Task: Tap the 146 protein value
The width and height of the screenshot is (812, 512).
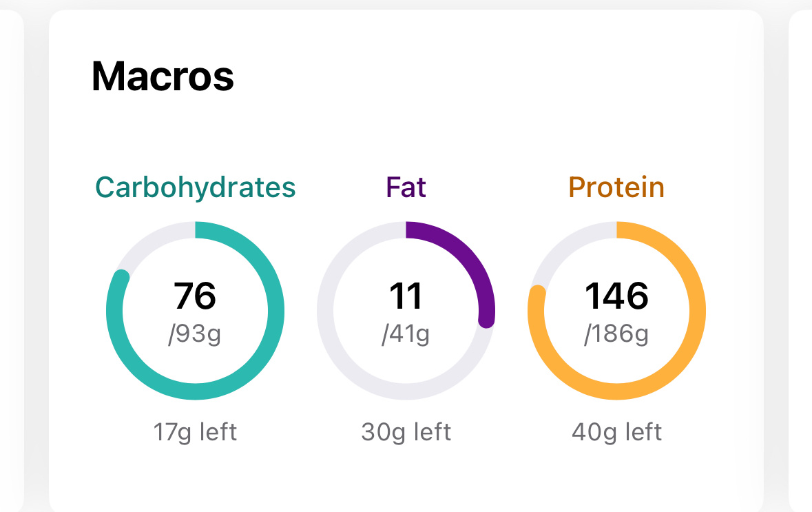Action: coord(616,296)
